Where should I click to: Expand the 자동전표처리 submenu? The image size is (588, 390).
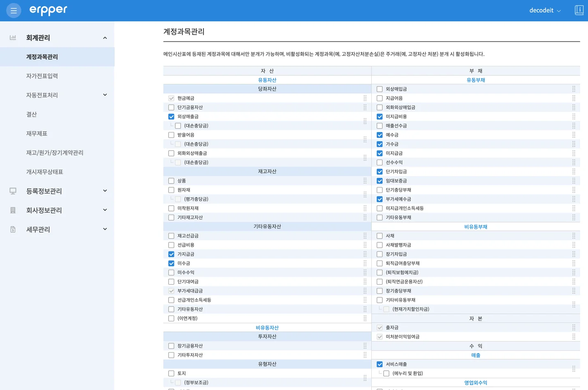coord(105,95)
